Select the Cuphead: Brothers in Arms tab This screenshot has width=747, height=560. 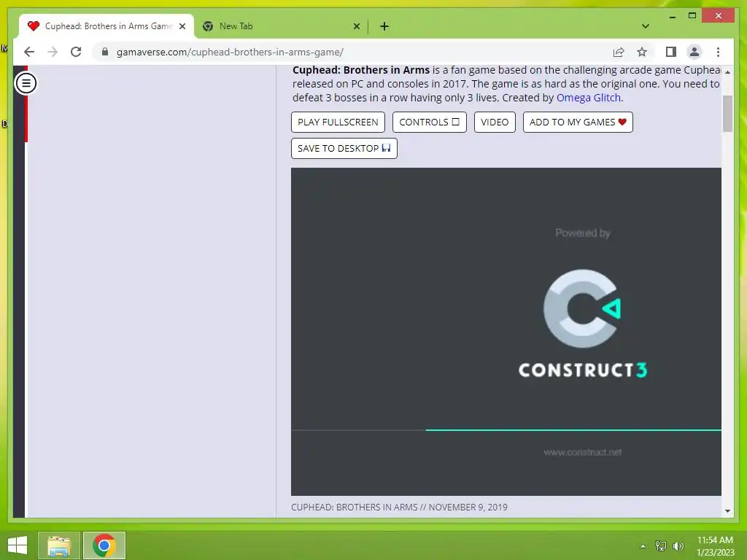click(x=107, y=26)
